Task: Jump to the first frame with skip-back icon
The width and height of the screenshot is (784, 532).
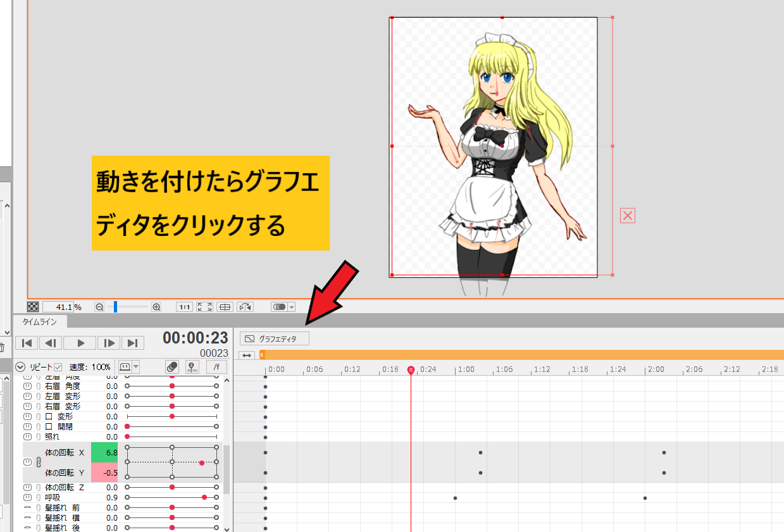Action: click(x=27, y=342)
